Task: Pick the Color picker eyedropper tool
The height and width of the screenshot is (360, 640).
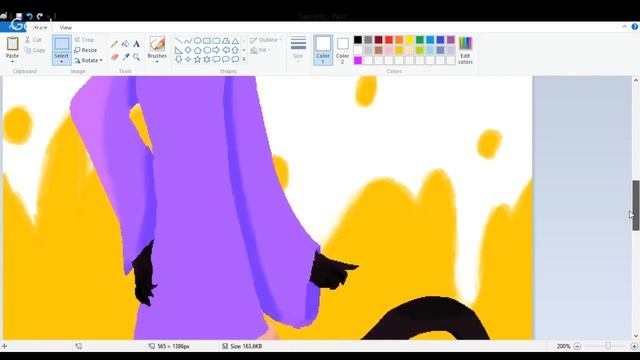Action: click(x=125, y=57)
